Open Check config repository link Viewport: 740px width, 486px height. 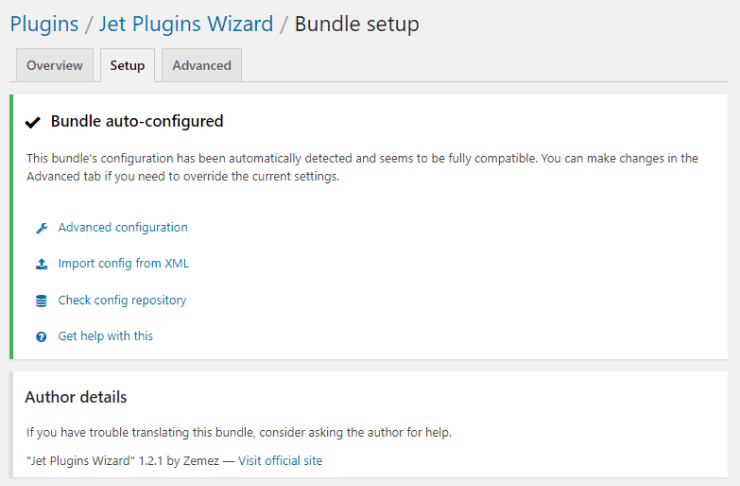(x=122, y=300)
